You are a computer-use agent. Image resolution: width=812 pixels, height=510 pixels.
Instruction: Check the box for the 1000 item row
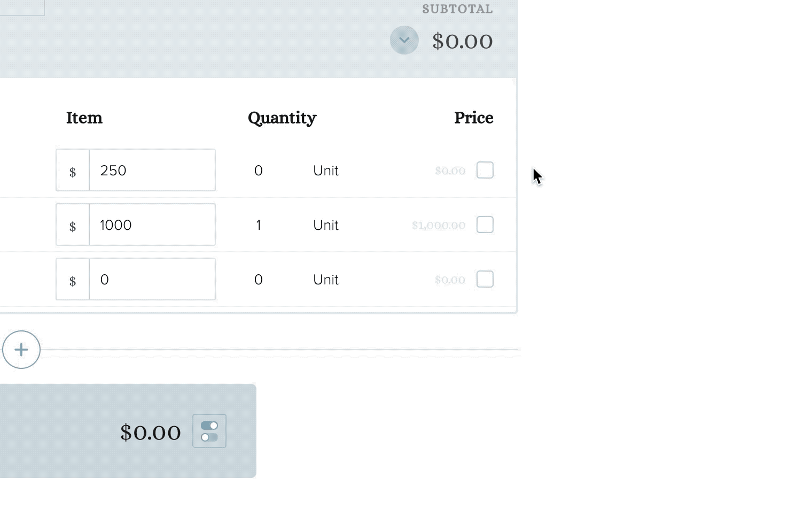pos(485,225)
